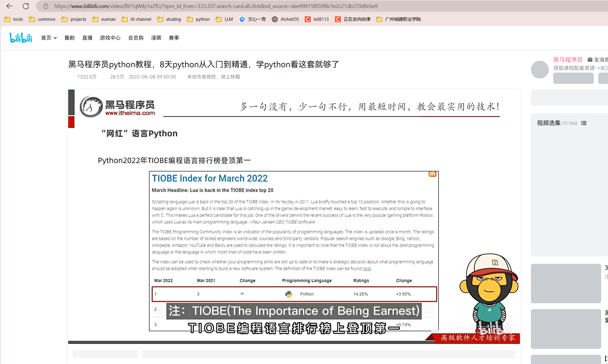Click the 28.5万 danmaku count
608x364 pixels.
[117, 77]
